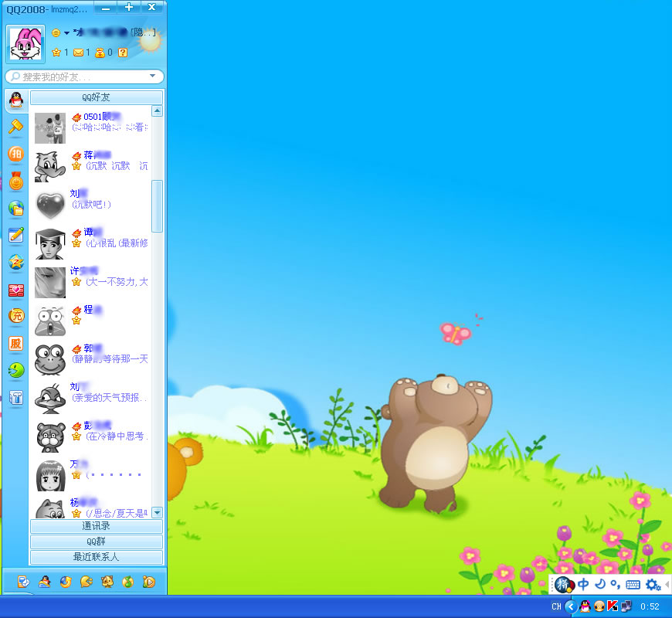Select the friend named 谭 with graduate avatar
The image size is (672, 618).
pyautogui.click(x=91, y=243)
